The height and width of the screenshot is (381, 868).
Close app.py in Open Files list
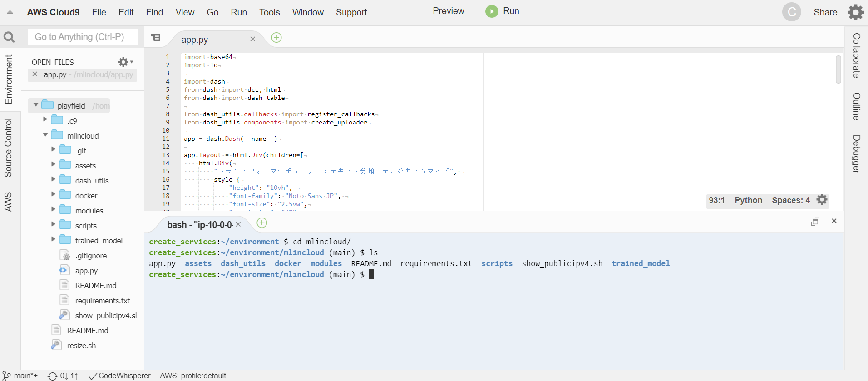tap(35, 74)
